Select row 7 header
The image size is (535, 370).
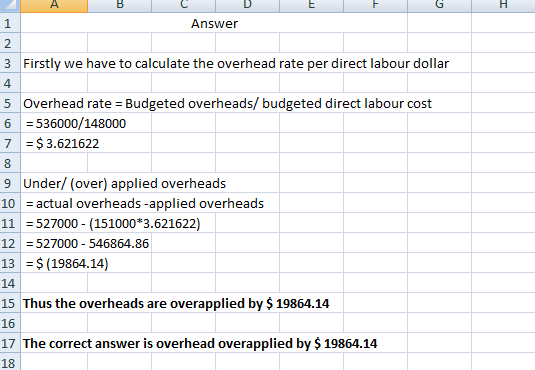pyautogui.click(x=10, y=143)
